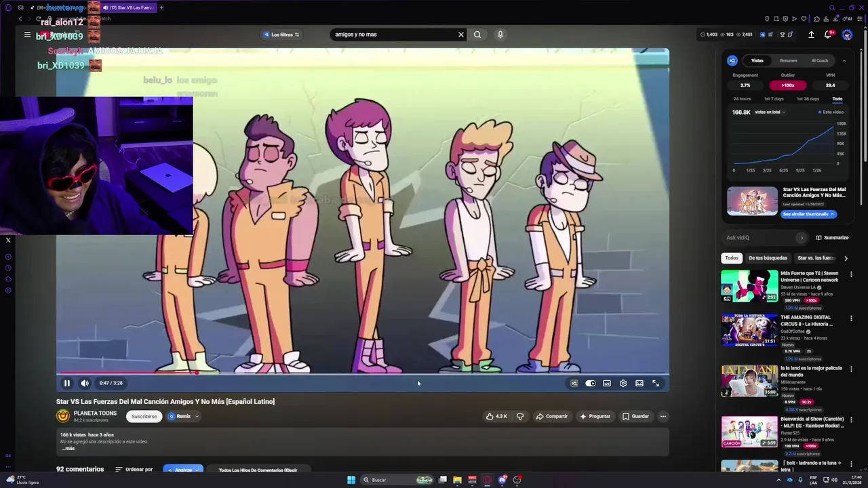Seek on the red video progress bar

point(363,373)
